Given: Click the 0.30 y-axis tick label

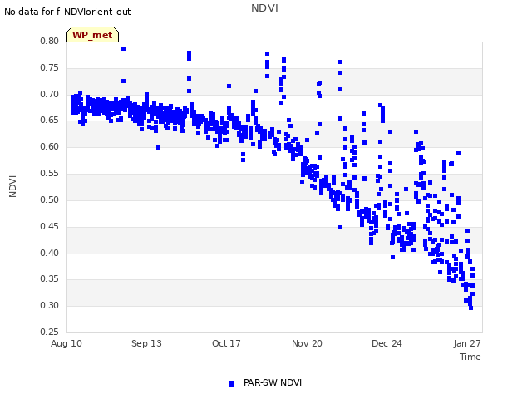Looking at the screenshot, I should (x=50, y=305).
